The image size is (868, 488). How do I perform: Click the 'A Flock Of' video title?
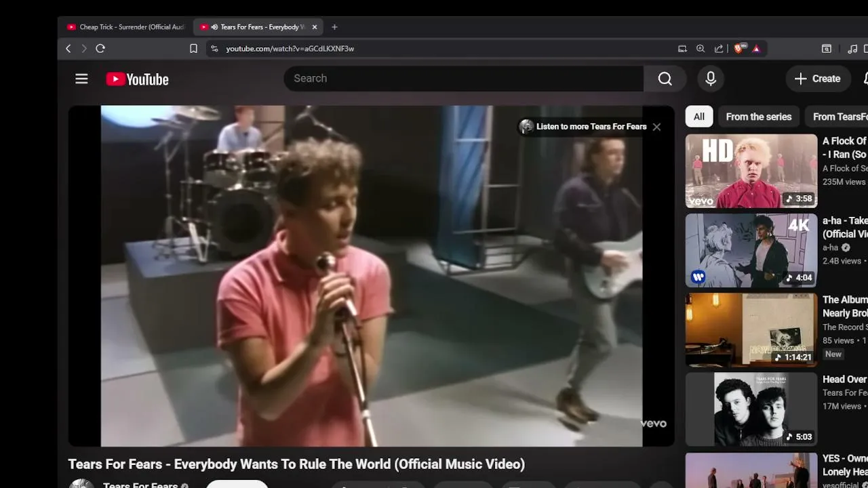tap(845, 148)
